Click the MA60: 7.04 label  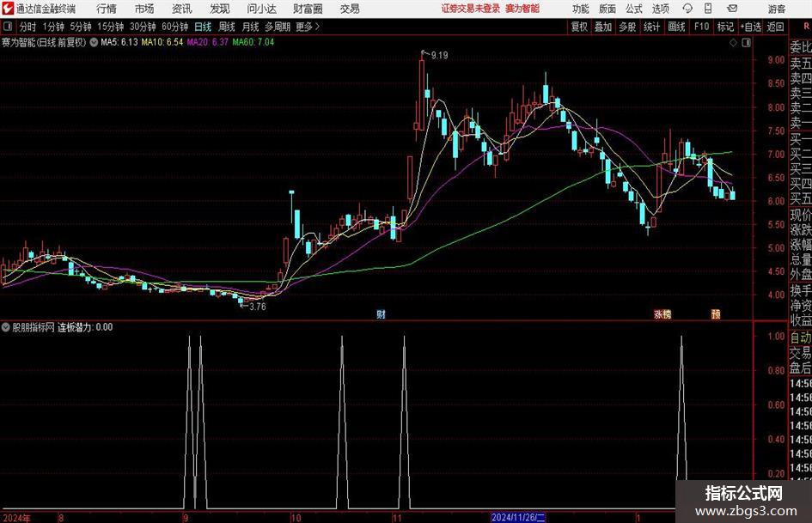coord(253,42)
